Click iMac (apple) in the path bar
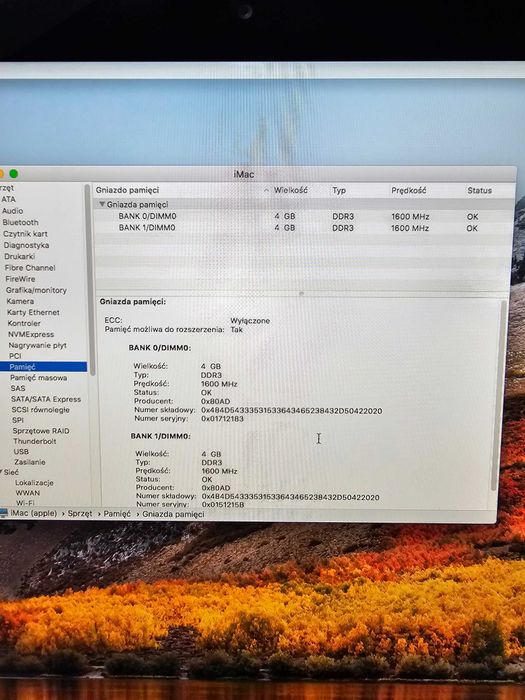The height and width of the screenshot is (700, 525). point(33,513)
